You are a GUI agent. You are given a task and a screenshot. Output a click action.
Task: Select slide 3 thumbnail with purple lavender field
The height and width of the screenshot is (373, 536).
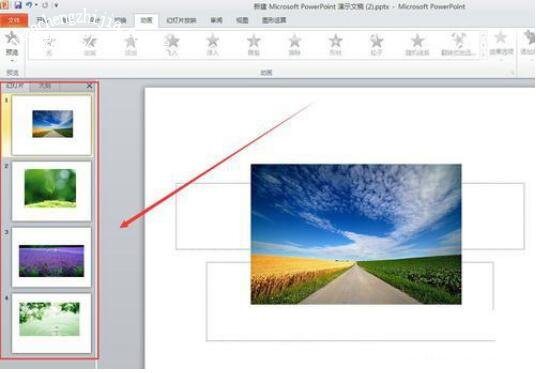click(52, 257)
